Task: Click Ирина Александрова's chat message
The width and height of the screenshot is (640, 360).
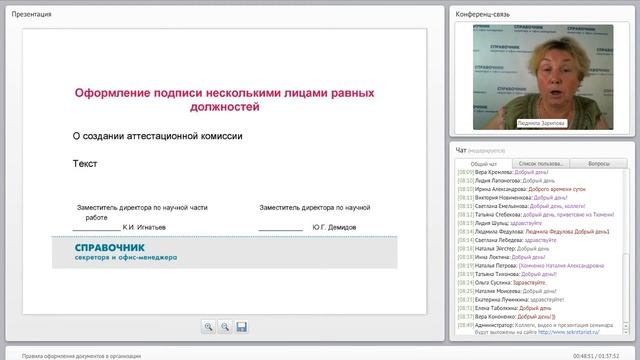Action: click(x=522, y=189)
